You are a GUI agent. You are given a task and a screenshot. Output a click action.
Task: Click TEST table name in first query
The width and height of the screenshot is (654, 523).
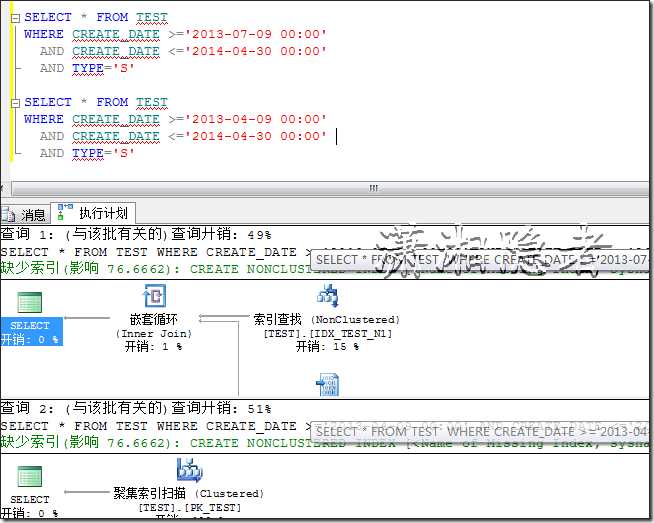coord(152,18)
